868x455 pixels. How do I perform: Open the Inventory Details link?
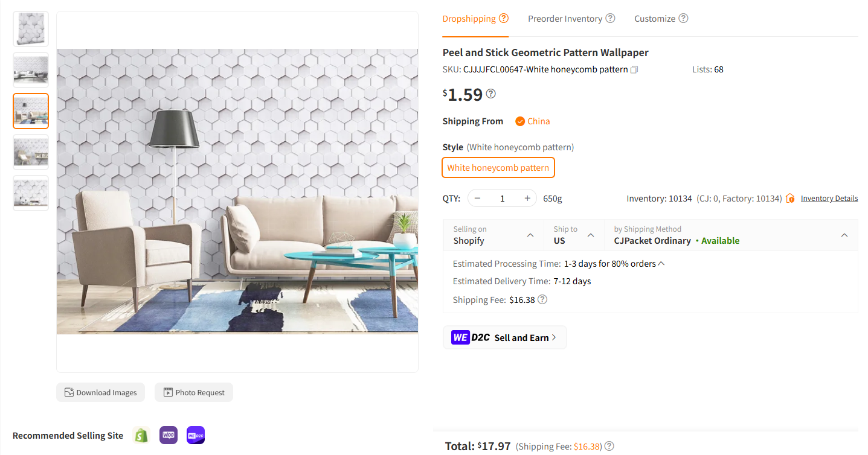click(x=829, y=199)
